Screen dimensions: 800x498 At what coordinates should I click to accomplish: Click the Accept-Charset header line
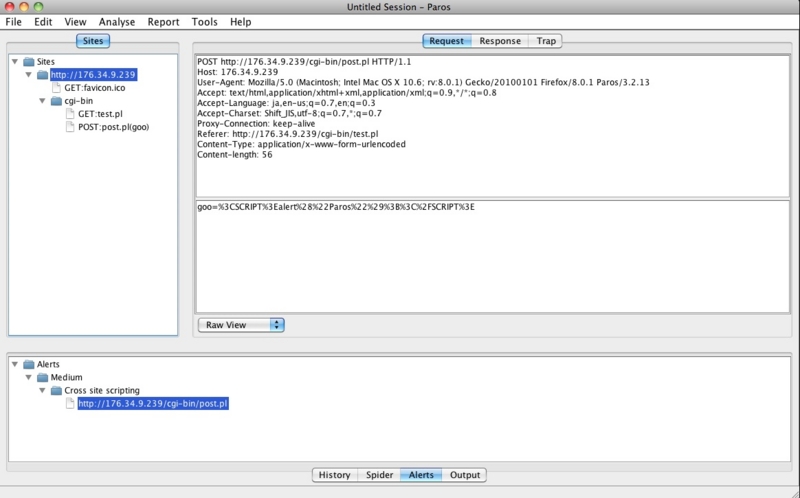(x=289, y=113)
